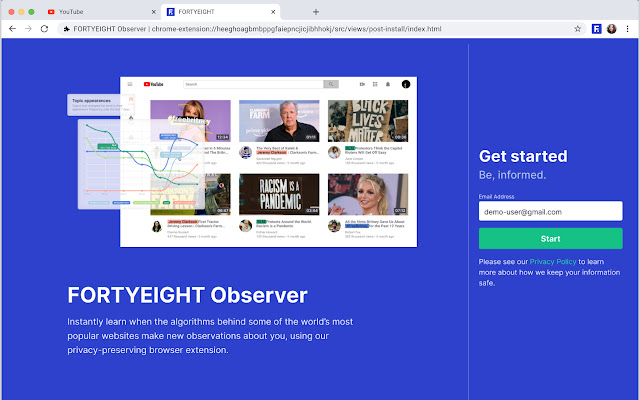Click the macOS red close window button
Image resolution: width=640 pixels, height=400 pixels.
point(11,12)
